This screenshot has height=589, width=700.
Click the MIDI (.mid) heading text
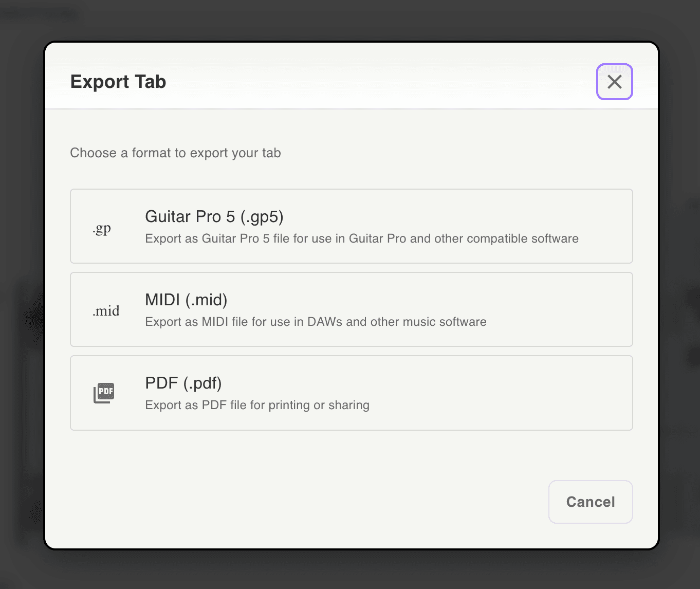(186, 300)
